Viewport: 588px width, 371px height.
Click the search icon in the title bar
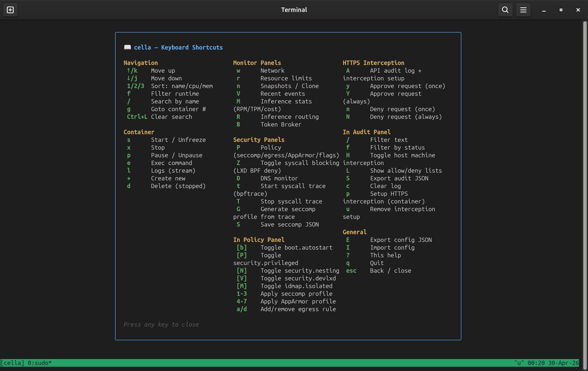point(505,10)
